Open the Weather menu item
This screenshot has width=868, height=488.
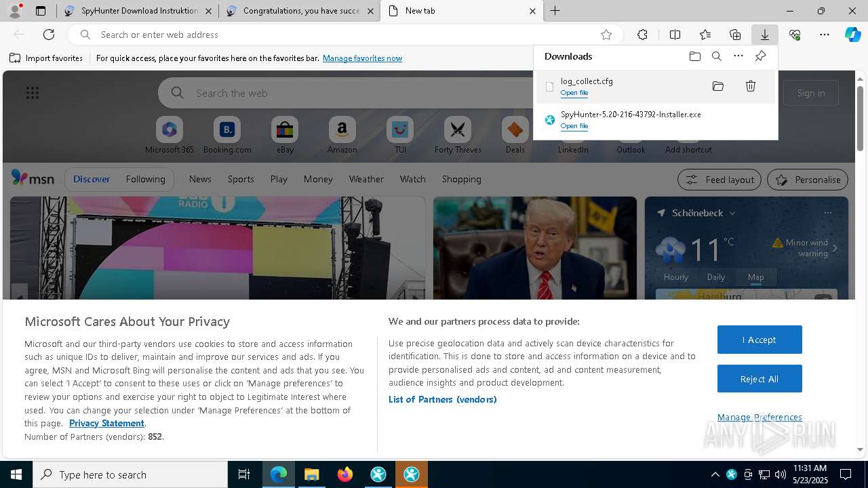(x=366, y=179)
